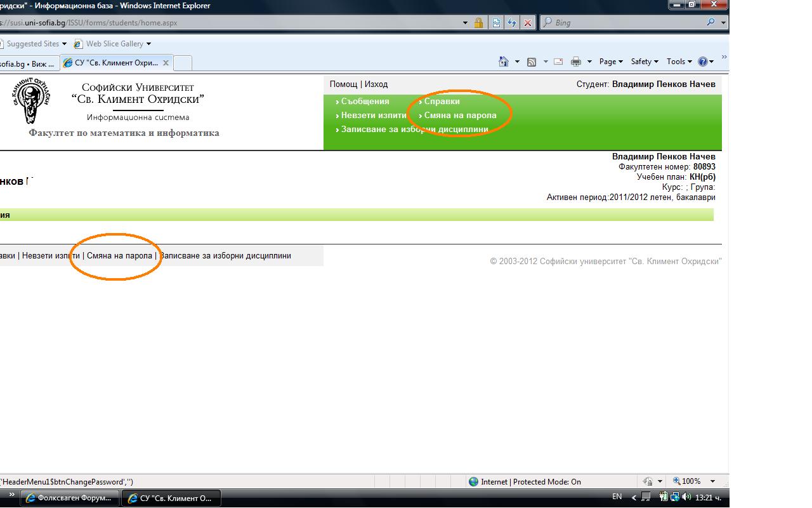Click the volume speaker tray icon
The image size is (812, 508).
point(686,497)
